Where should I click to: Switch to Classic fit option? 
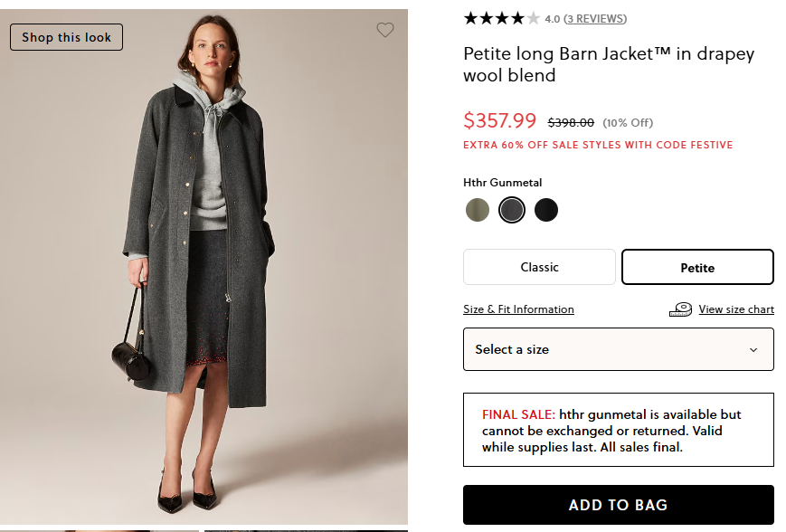click(x=539, y=267)
